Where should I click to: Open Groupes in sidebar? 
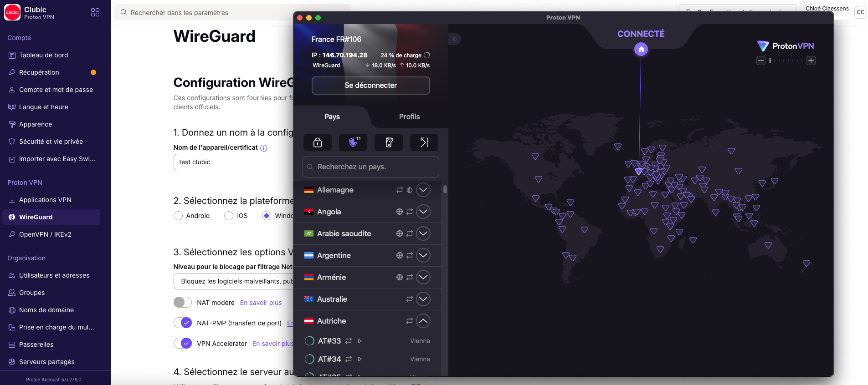(x=51, y=293)
